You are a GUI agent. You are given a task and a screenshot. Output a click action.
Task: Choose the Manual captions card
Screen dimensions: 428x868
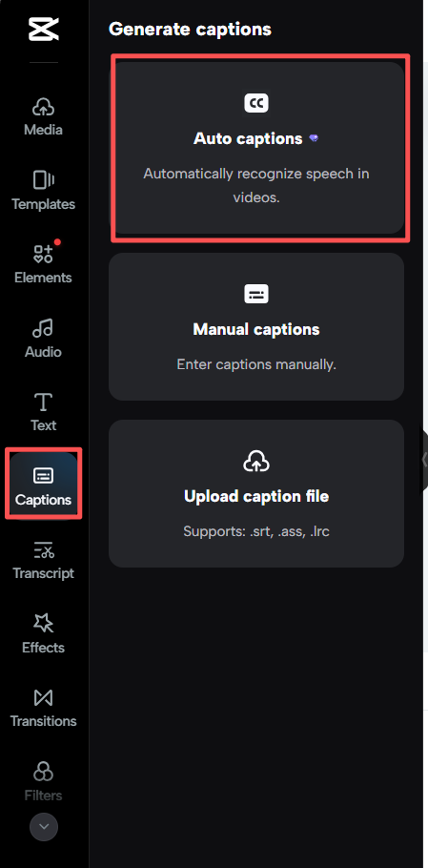(256, 326)
